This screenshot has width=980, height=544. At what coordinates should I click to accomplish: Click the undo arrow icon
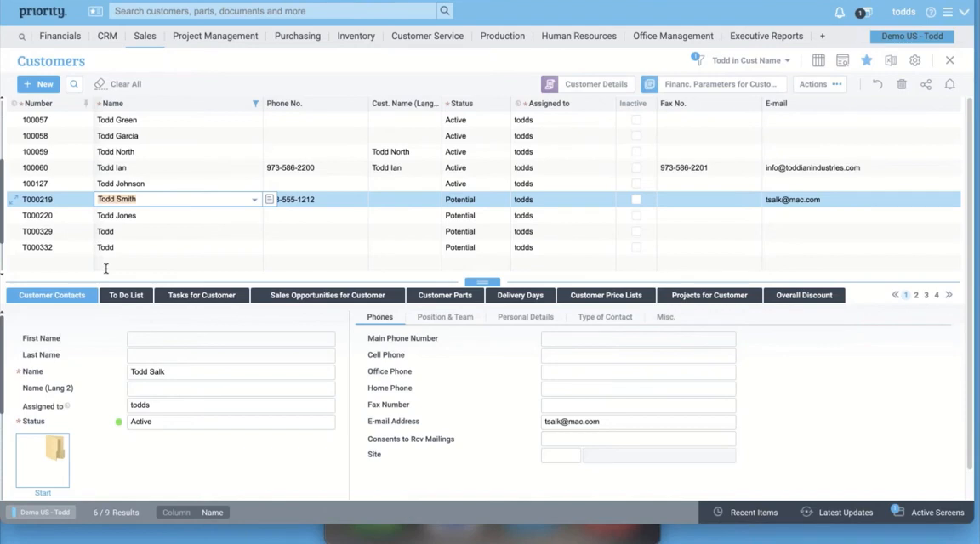click(878, 84)
